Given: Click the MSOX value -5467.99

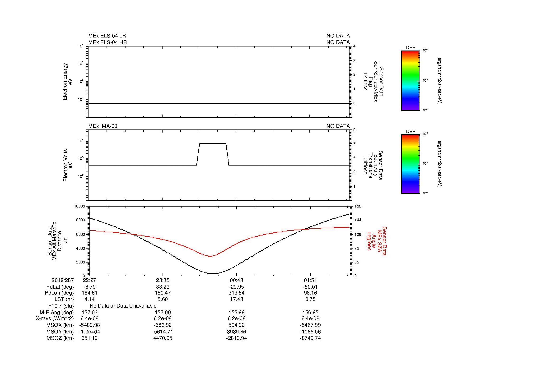Looking at the screenshot, I should 310,325.
